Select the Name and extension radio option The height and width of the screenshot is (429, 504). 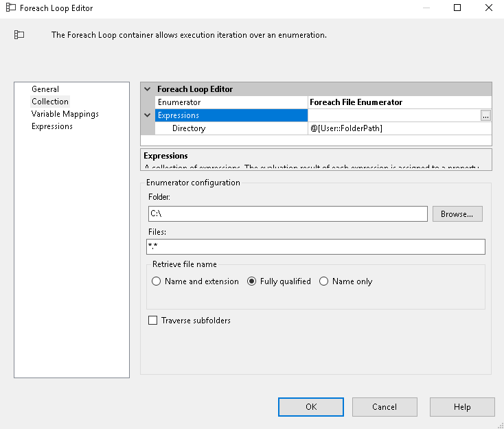pos(157,281)
